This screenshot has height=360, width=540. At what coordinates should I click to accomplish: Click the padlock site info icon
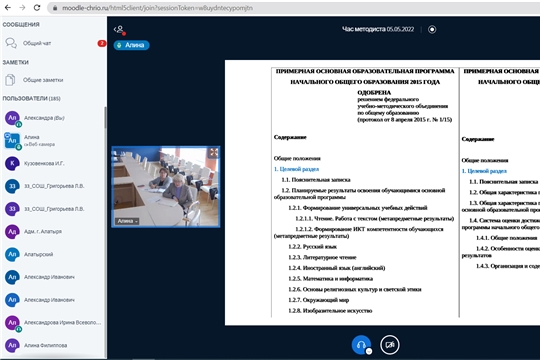point(54,8)
